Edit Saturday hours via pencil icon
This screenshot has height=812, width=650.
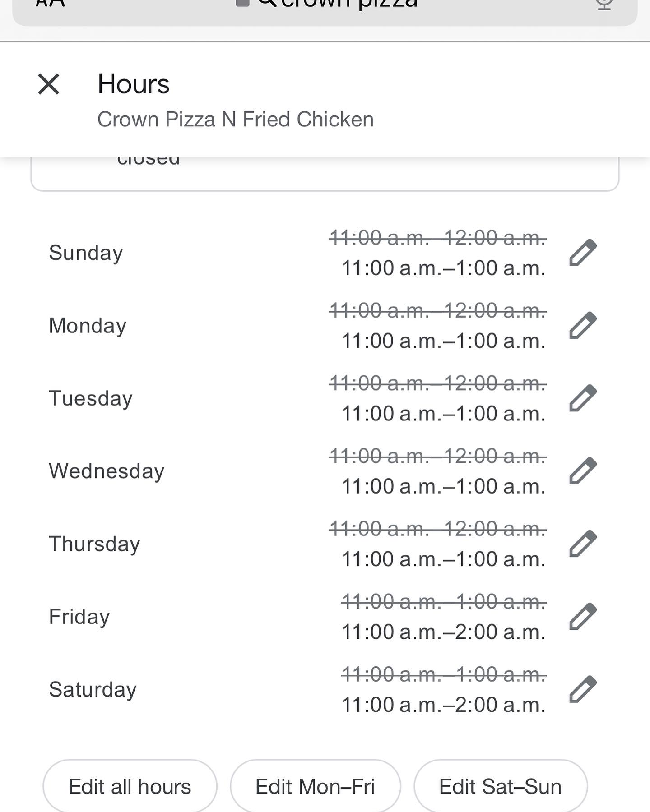tap(583, 689)
